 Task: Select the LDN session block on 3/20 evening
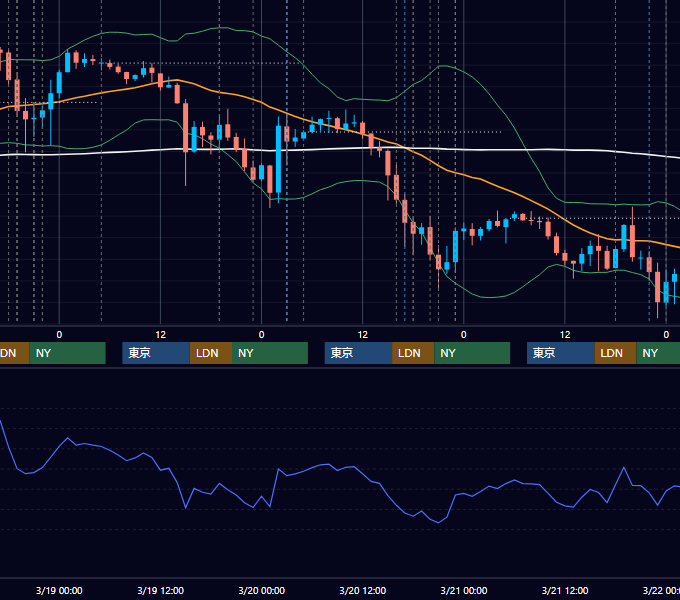[413, 353]
